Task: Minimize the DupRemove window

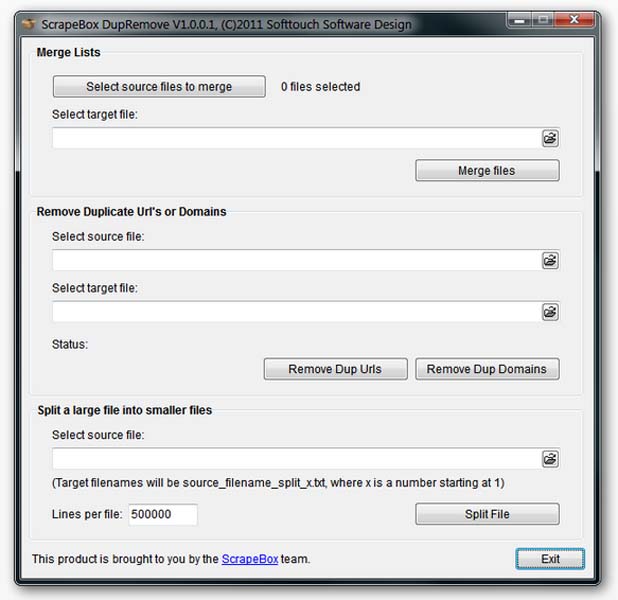Action: pos(519,19)
